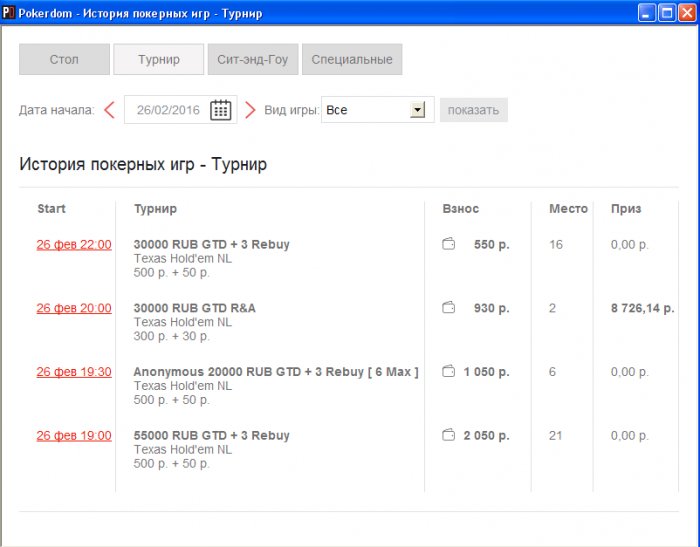
Task: Switch to the Специальные tab
Action: pyautogui.click(x=352, y=59)
